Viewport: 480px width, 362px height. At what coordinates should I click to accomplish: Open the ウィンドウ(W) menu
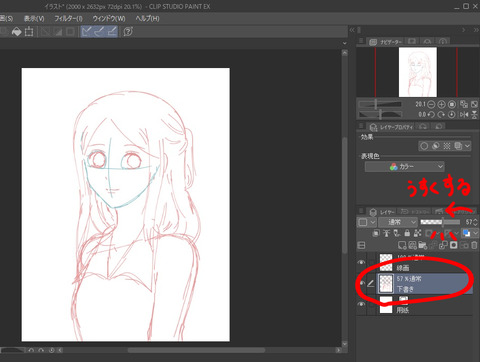coord(109,18)
